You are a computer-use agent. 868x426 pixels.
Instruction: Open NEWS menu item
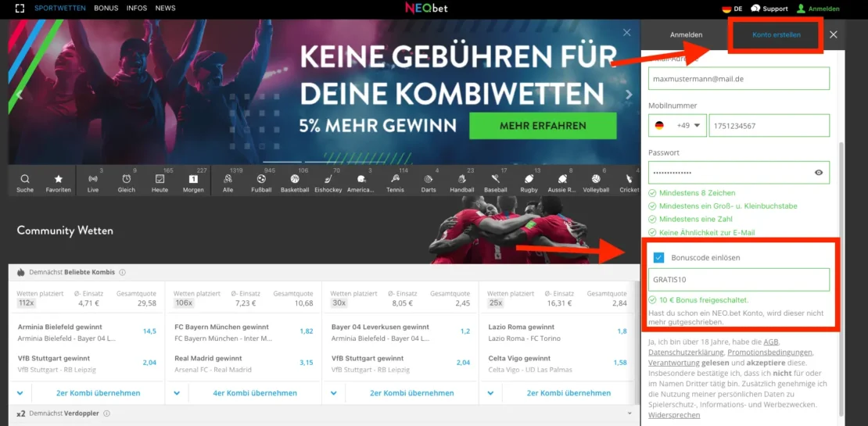tap(166, 9)
